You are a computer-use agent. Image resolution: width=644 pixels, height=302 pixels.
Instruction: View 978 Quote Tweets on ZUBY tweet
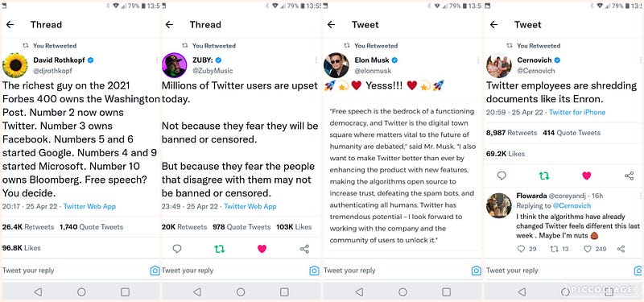(242, 227)
